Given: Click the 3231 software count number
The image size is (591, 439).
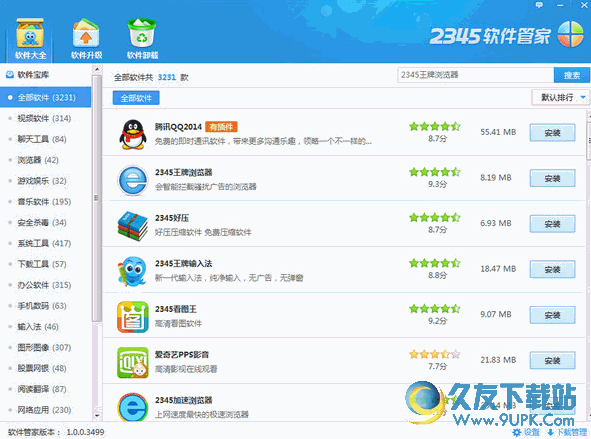Looking at the screenshot, I should coord(167,77).
